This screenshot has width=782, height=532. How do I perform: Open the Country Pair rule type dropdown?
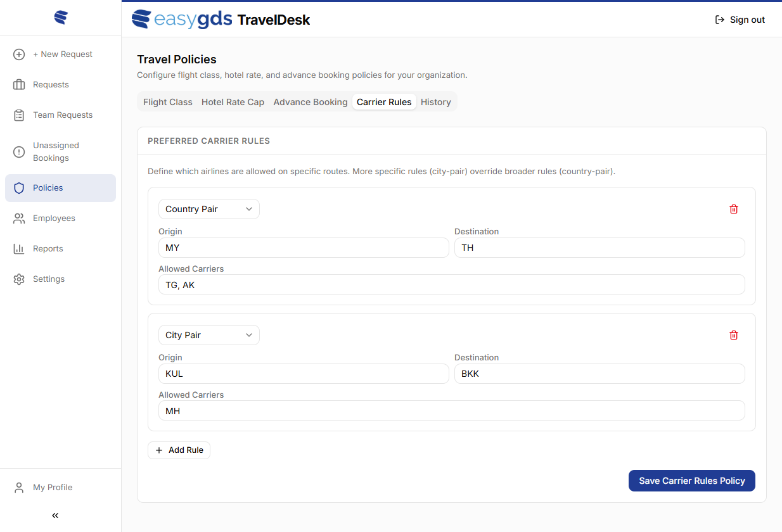click(x=209, y=209)
